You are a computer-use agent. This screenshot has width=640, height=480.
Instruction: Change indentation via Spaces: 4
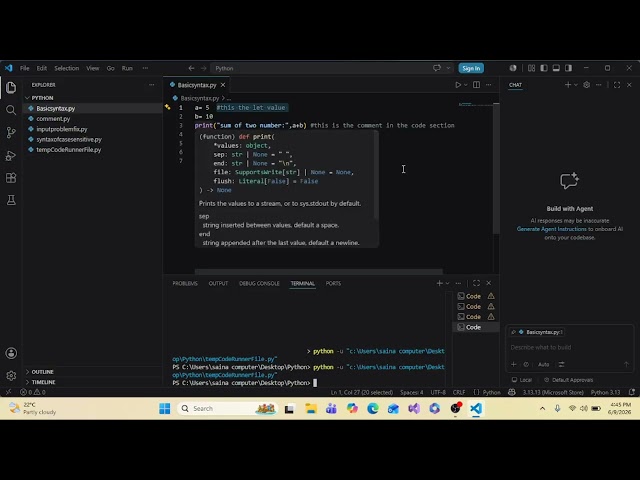coord(411,392)
